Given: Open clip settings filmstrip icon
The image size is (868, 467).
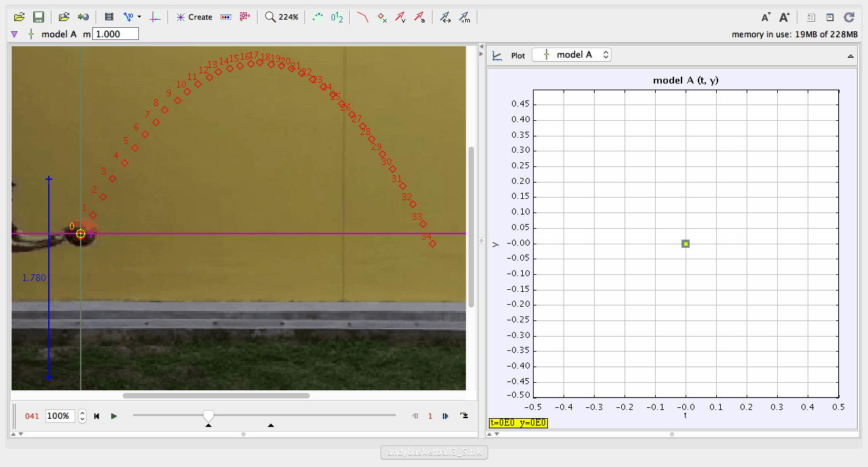Looking at the screenshot, I should point(109,17).
